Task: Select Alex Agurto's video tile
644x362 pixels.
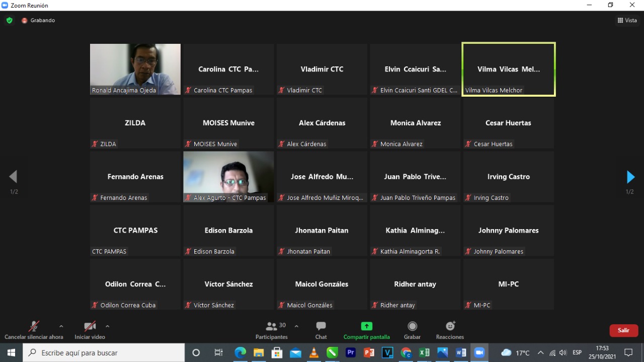Action: tap(228, 177)
